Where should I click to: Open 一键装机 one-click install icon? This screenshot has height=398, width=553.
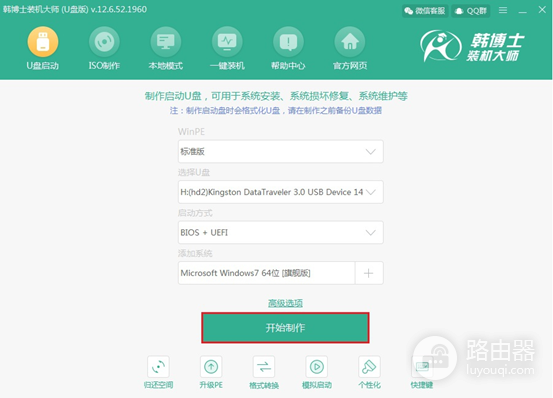227,42
